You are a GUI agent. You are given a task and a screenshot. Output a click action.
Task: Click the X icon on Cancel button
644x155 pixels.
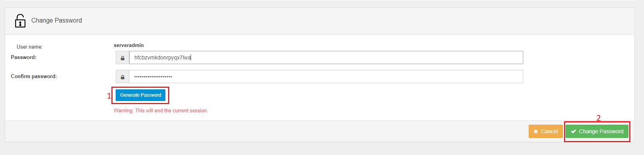(536, 132)
